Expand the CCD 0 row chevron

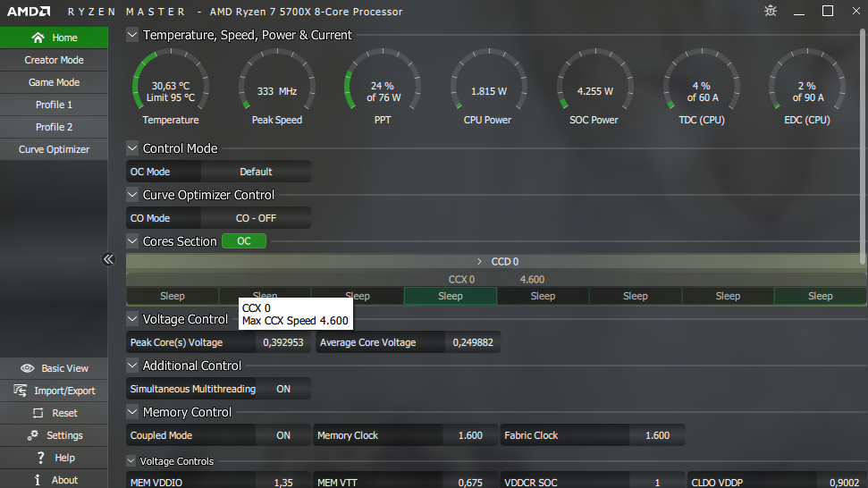click(479, 262)
